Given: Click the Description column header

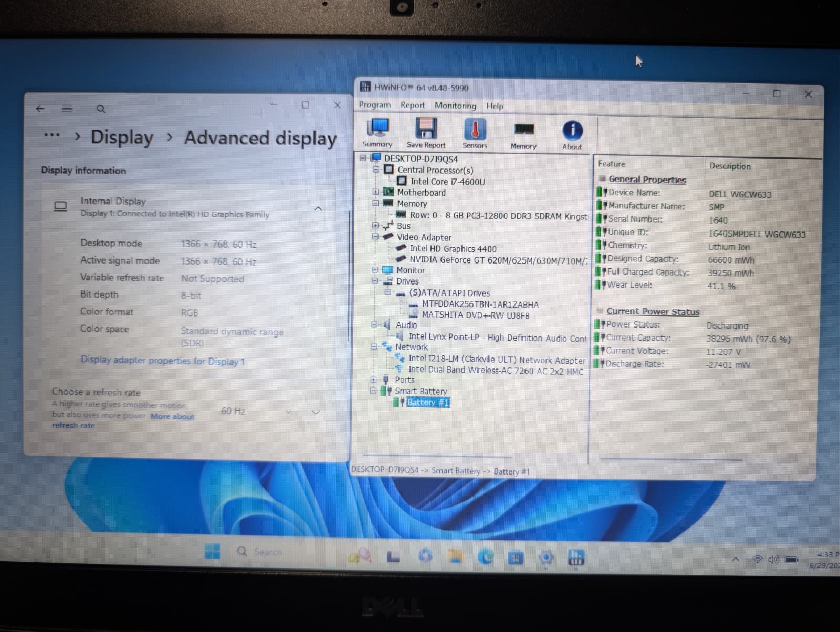Looking at the screenshot, I should (730, 166).
